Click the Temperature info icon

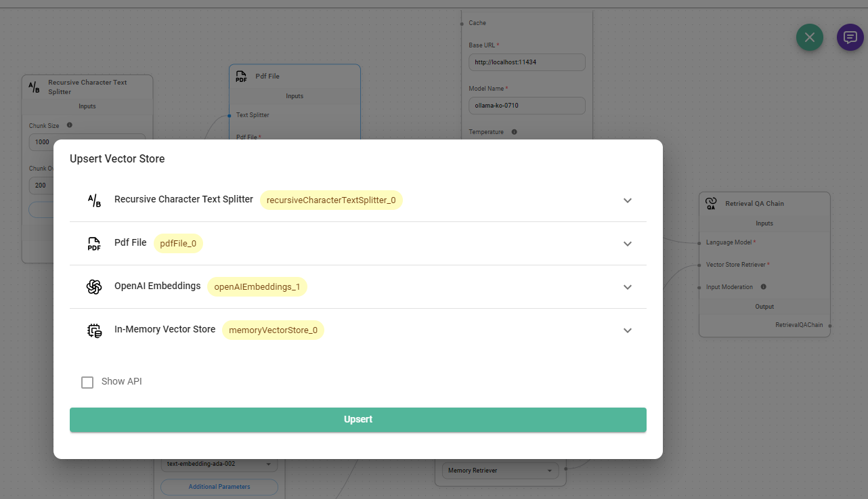515,132
